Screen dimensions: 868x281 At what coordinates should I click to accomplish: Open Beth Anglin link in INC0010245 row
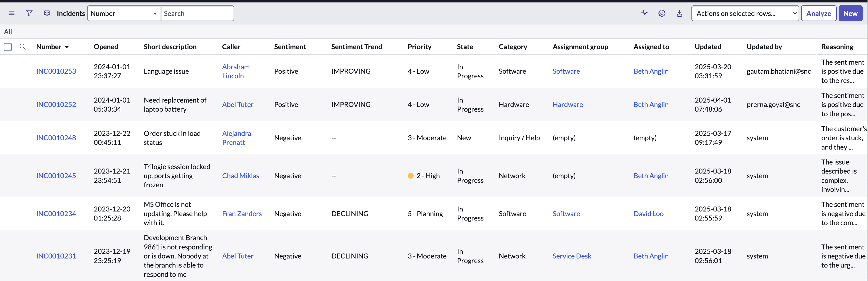651,176
